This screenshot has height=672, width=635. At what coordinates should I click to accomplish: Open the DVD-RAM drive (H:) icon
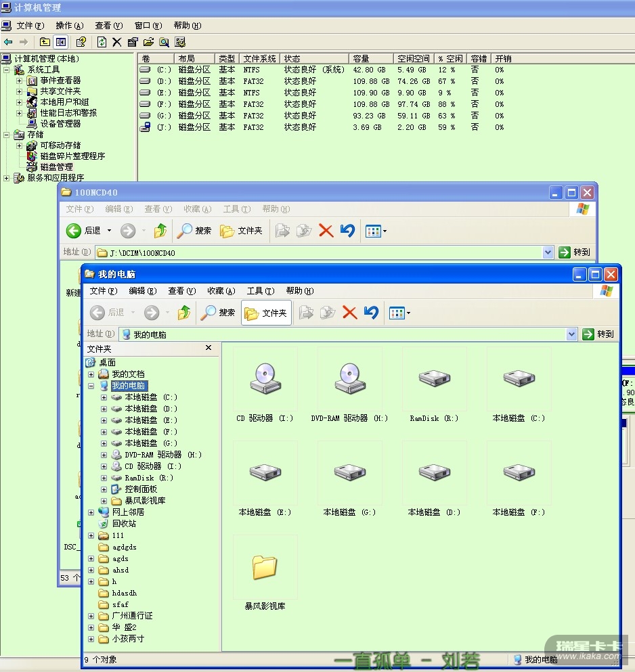(x=349, y=380)
